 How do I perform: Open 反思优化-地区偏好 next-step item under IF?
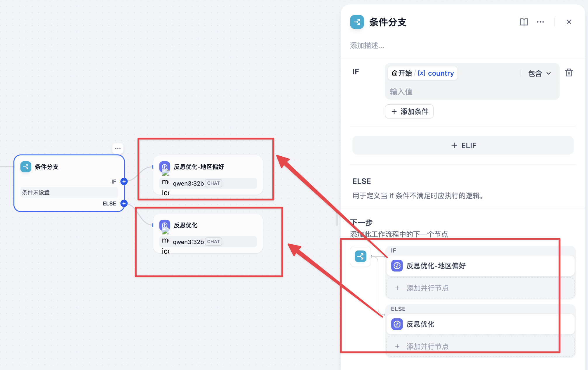(480, 266)
